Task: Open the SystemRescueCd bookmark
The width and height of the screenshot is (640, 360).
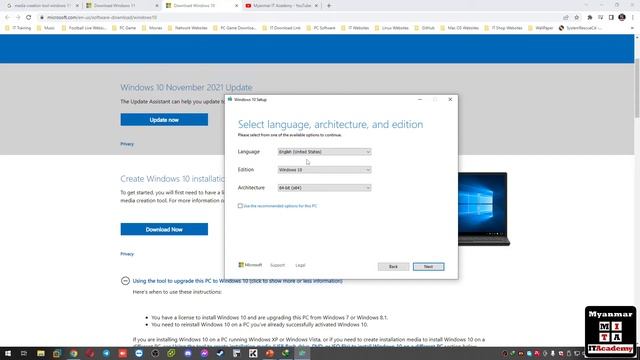Action: 580,28
